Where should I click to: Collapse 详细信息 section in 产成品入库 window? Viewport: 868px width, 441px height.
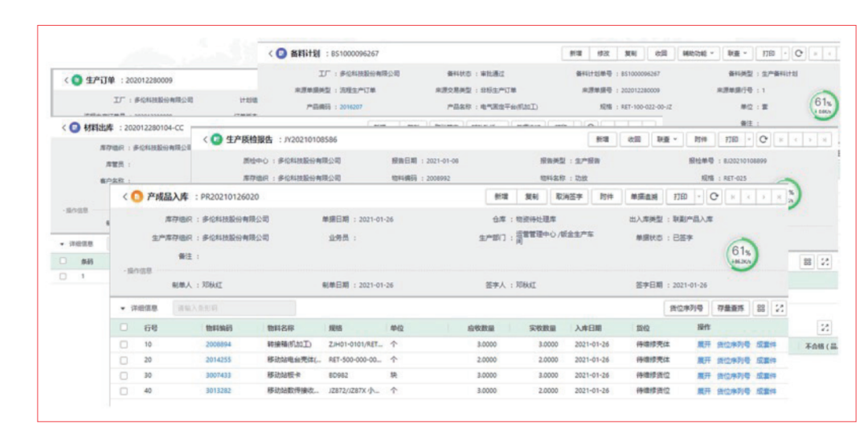123,308
